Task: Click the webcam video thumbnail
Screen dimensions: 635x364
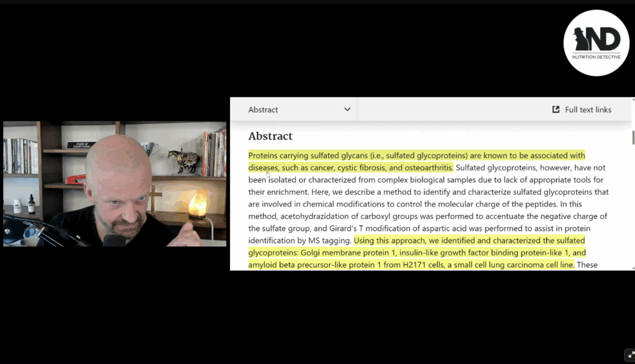Action: [x=115, y=184]
